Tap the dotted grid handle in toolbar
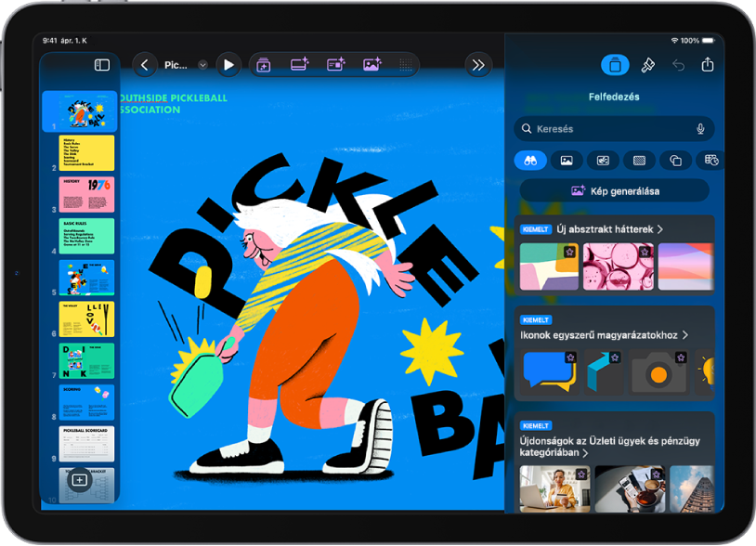 406,65
